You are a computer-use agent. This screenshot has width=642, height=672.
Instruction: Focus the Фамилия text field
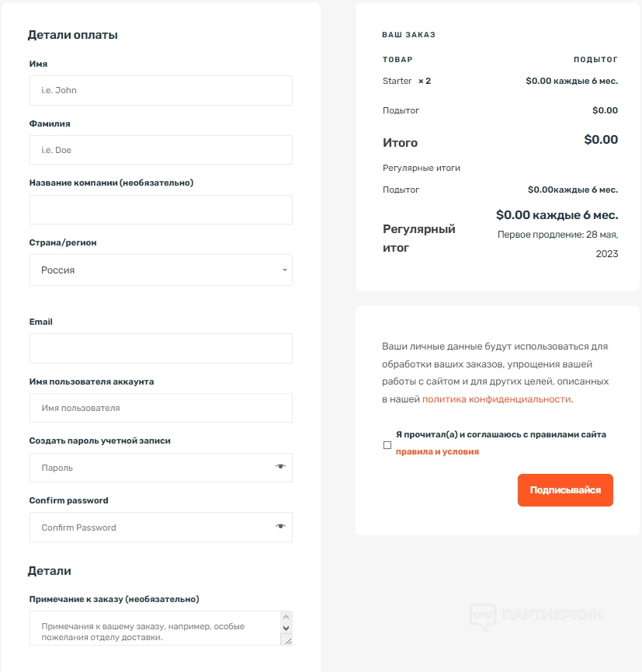161,150
